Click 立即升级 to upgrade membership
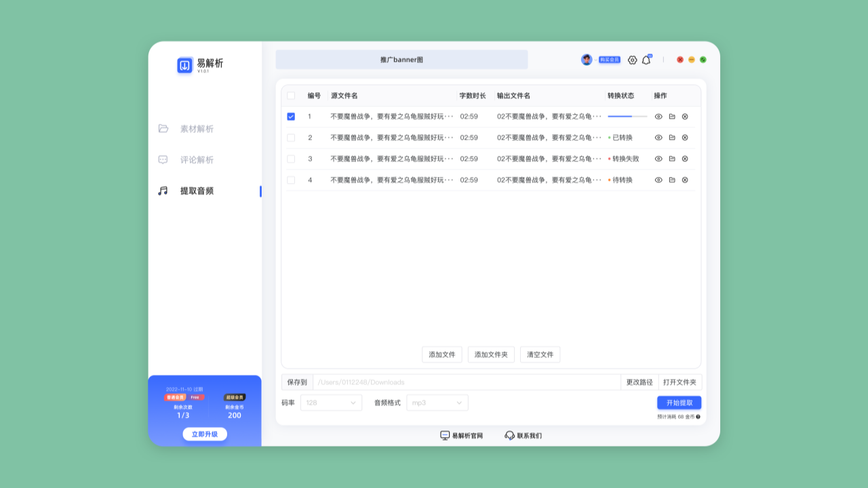868x488 pixels. coord(205,434)
